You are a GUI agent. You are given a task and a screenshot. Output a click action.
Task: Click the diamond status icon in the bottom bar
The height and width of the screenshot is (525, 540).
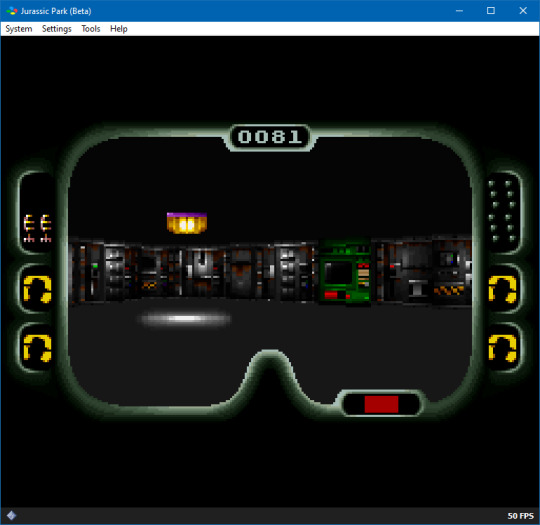pyautogui.click(x=11, y=515)
